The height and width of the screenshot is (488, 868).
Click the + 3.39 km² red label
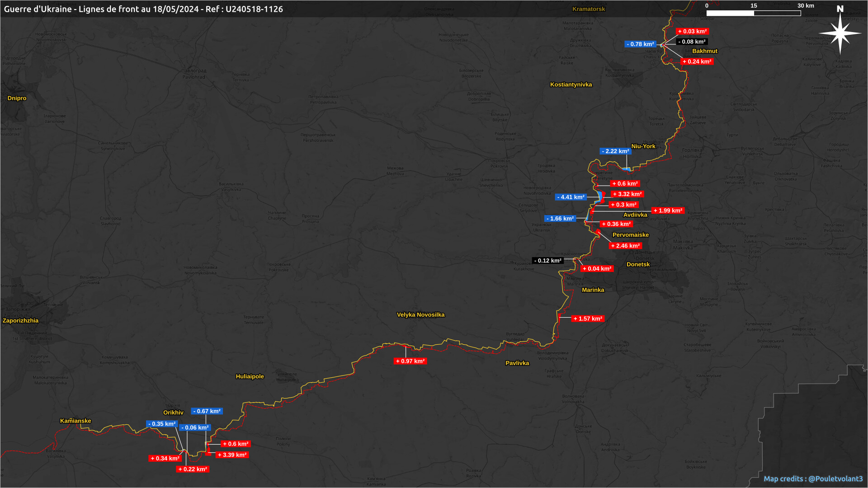232,455
